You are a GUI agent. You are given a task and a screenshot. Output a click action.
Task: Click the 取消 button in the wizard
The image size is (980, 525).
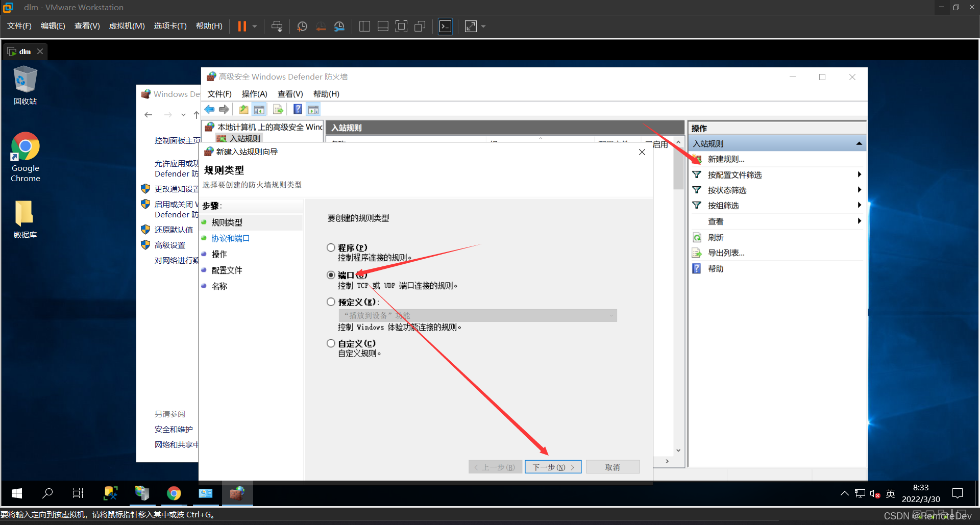click(612, 467)
